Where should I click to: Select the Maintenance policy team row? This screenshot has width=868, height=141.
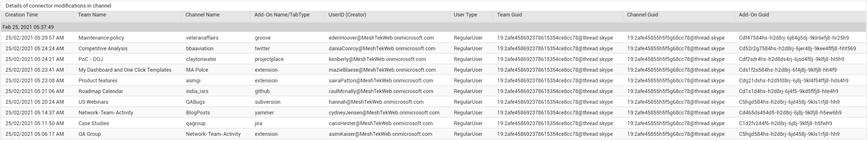[x=433, y=38]
